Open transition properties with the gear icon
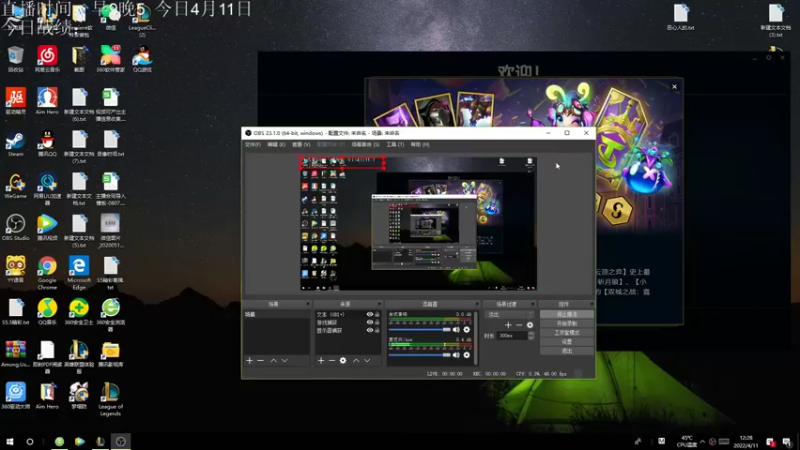Viewport: 800px width, 450px height. click(x=530, y=325)
